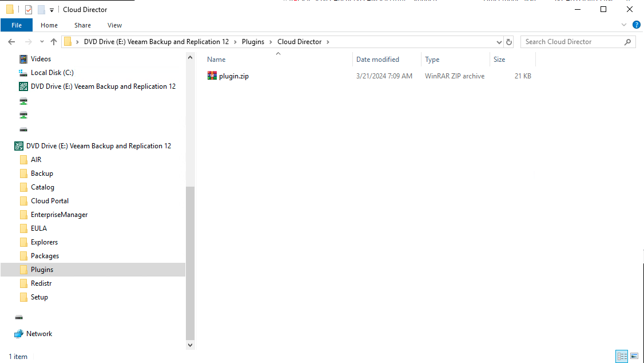Click the address bar folder icon
This screenshot has height=363, width=644.
[x=67, y=42]
